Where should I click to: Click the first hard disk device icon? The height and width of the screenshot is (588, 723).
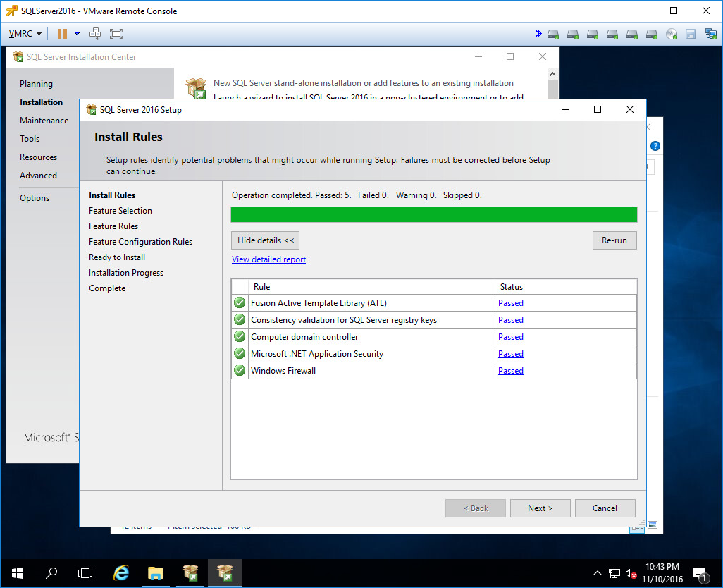tap(553, 34)
